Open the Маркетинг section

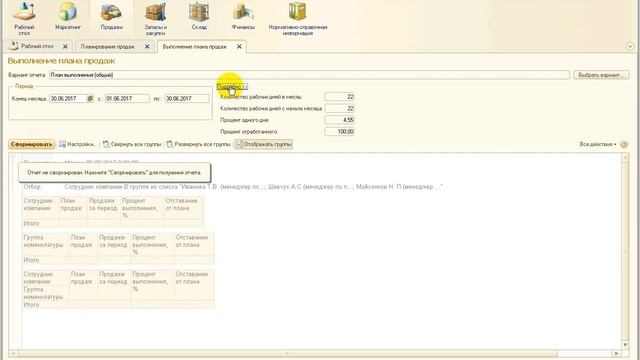coord(68,16)
